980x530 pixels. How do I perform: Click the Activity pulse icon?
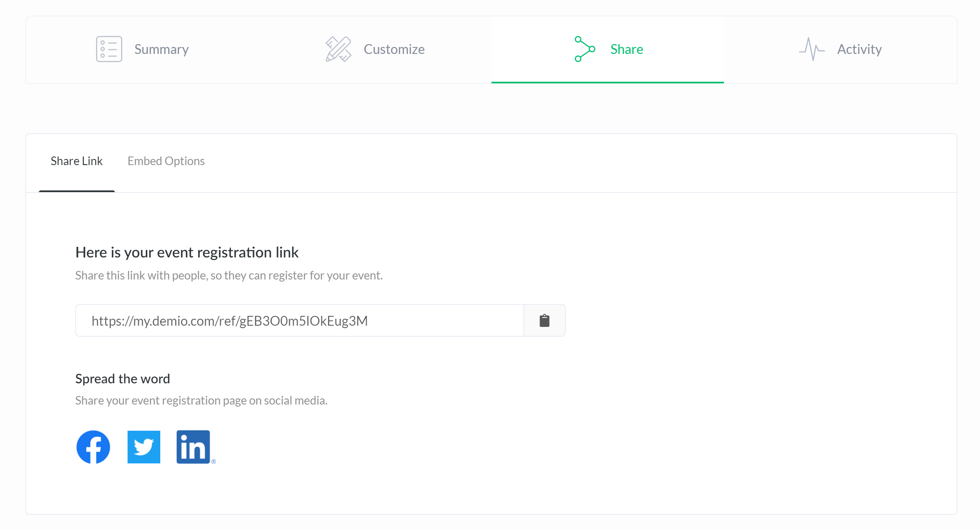pyautogui.click(x=812, y=49)
